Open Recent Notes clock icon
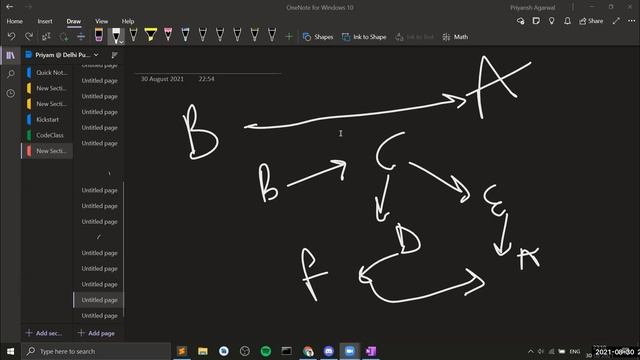640x360 pixels. pos(11,93)
